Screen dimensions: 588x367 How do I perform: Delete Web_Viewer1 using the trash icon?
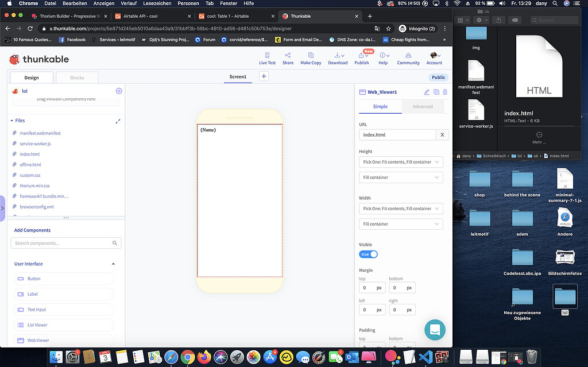[x=444, y=92]
